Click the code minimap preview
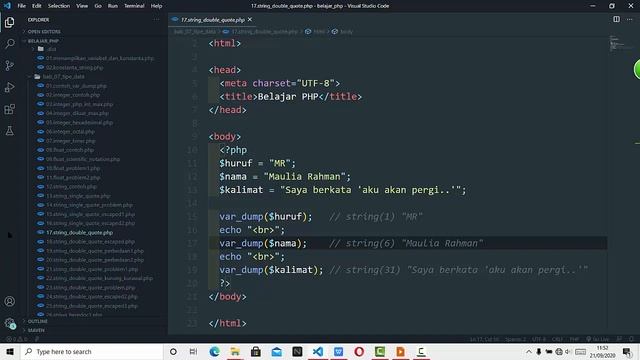 (x=620, y=43)
